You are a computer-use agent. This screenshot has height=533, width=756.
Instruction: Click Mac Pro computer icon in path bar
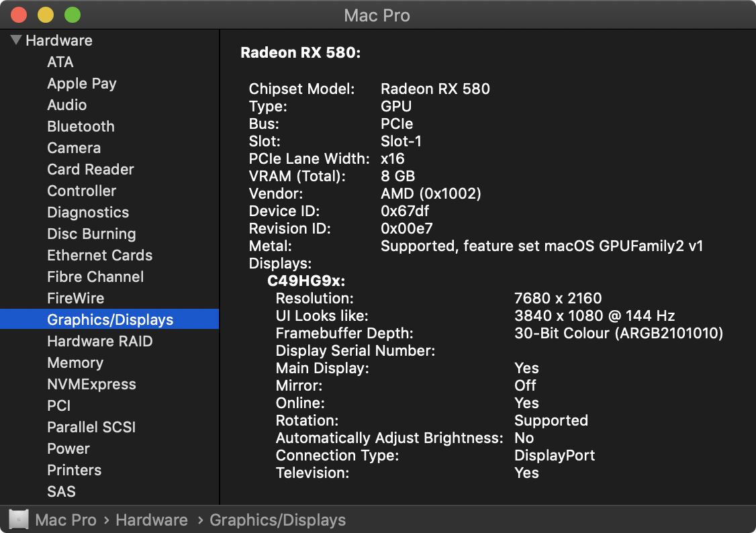[18, 520]
